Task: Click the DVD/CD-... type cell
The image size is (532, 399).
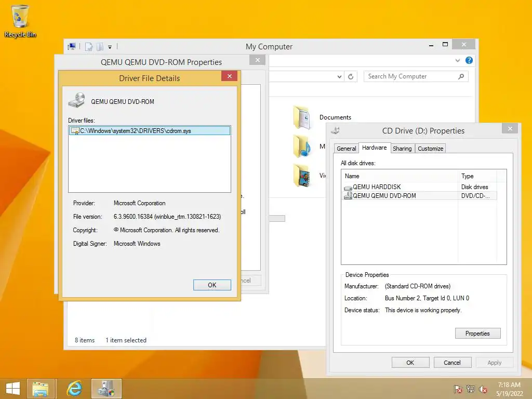Action: 475,195
